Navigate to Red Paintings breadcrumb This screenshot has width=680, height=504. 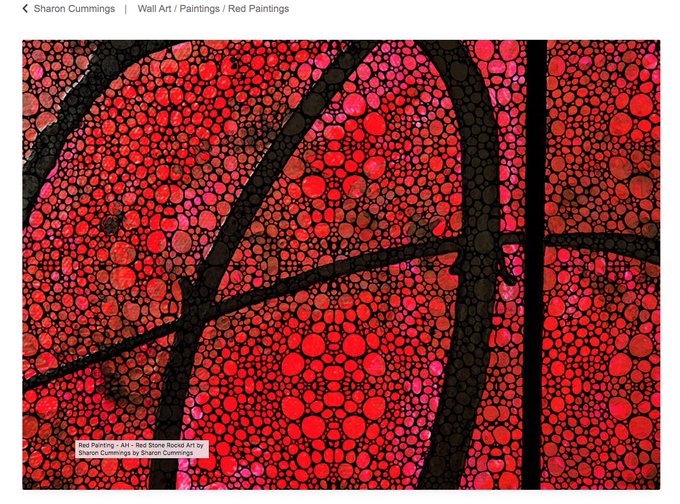(x=258, y=9)
